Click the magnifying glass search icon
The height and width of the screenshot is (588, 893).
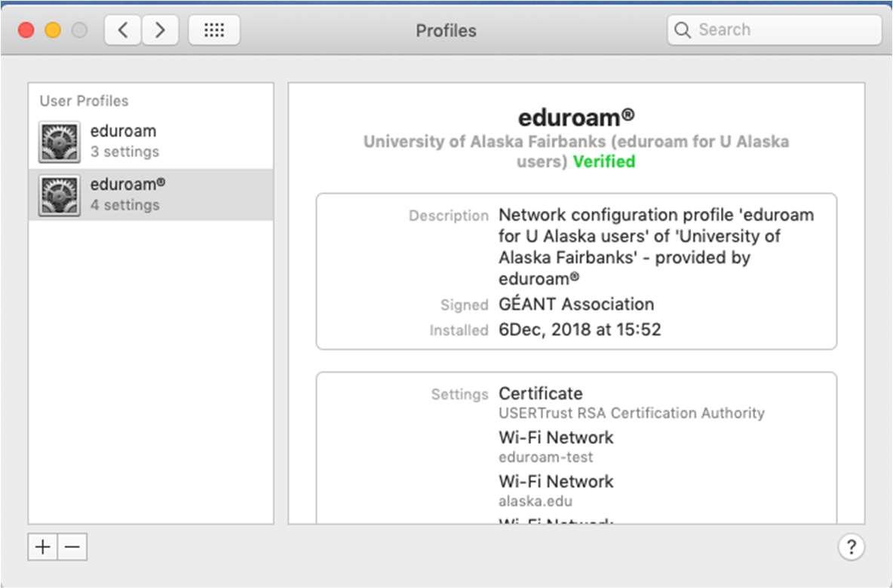(683, 30)
